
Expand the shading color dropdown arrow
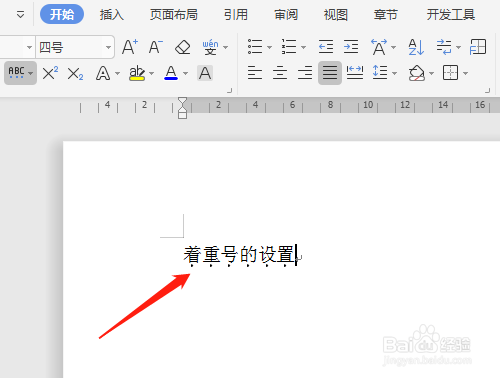tap(431, 73)
